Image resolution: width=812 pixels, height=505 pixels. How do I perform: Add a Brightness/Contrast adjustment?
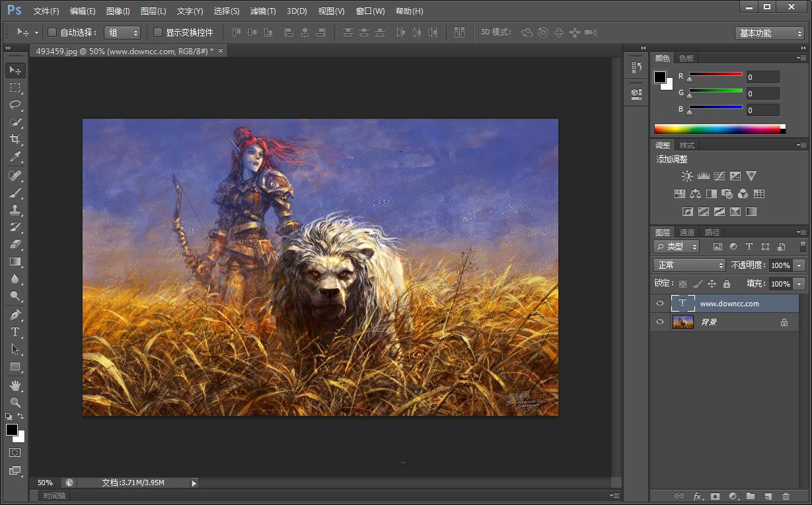point(687,176)
